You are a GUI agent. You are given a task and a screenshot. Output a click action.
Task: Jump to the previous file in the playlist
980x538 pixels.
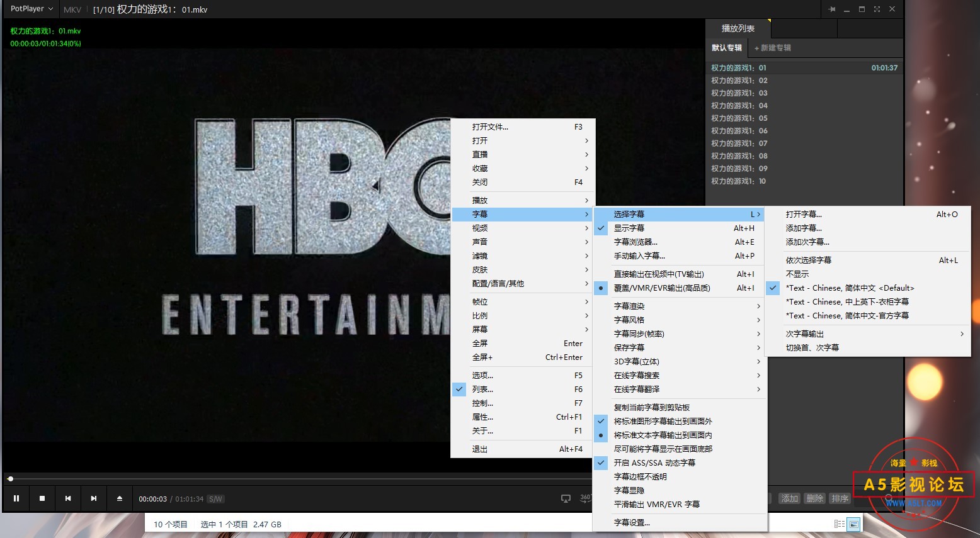tap(68, 498)
